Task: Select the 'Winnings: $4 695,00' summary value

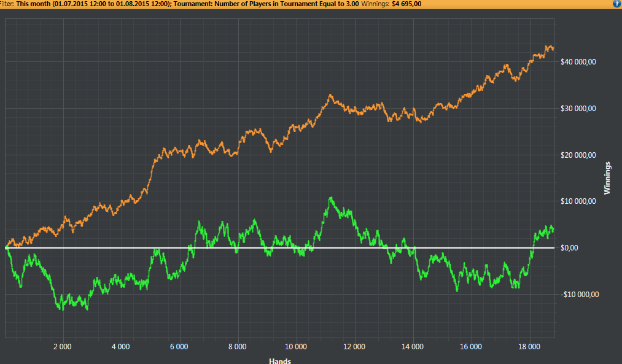Action: [391, 4]
